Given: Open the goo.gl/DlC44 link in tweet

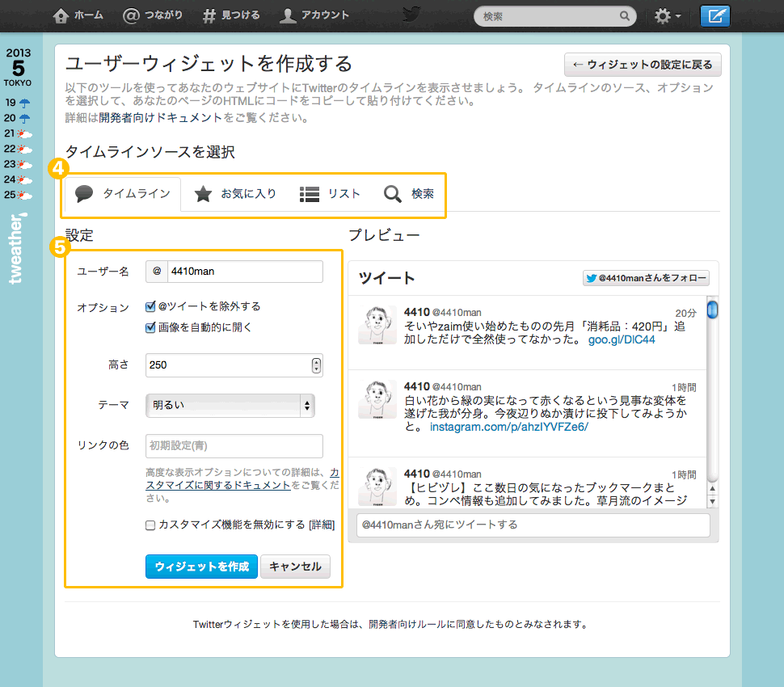Looking at the screenshot, I should 622,340.
